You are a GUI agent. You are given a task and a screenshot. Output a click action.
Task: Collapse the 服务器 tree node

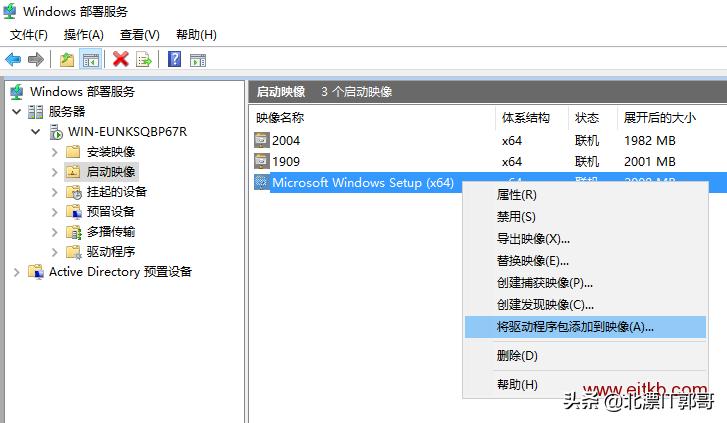[x=17, y=112]
